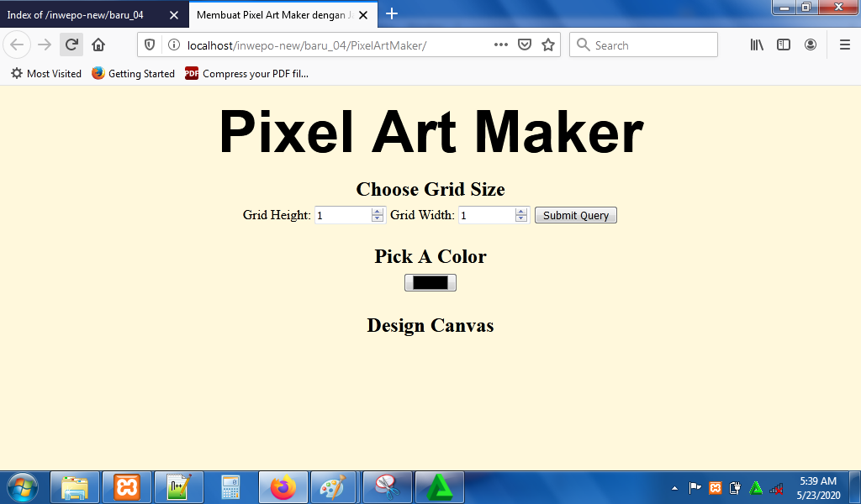861x504 pixels.
Task: Select the Membuat Pixel Art Maker tab
Action: click(283, 15)
